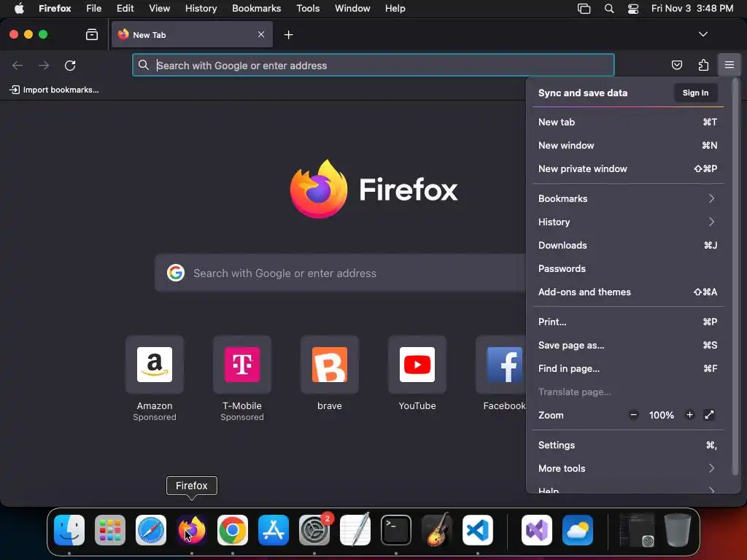The height and width of the screenshot is (560, 747).
Task: Open App Store from the Dock
Action: [274, 530]
